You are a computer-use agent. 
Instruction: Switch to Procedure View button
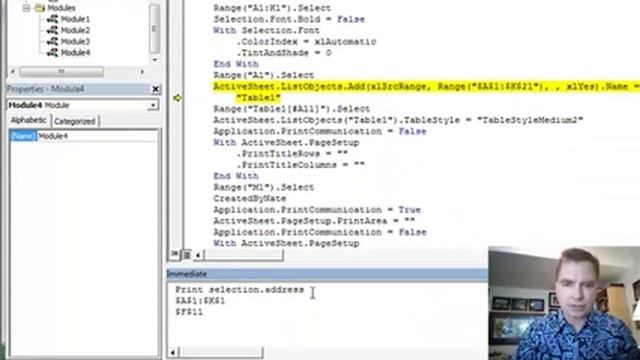174,254
